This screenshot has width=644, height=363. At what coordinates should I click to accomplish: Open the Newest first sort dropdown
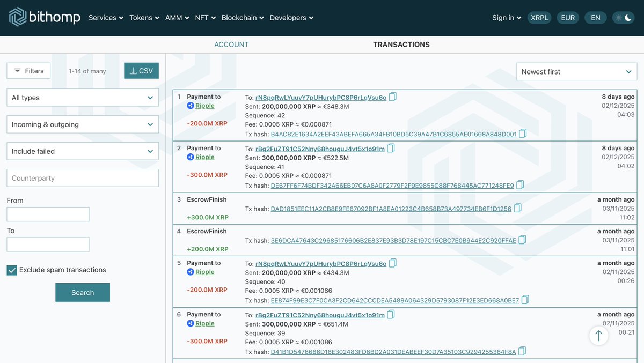[x=577, y=72]
